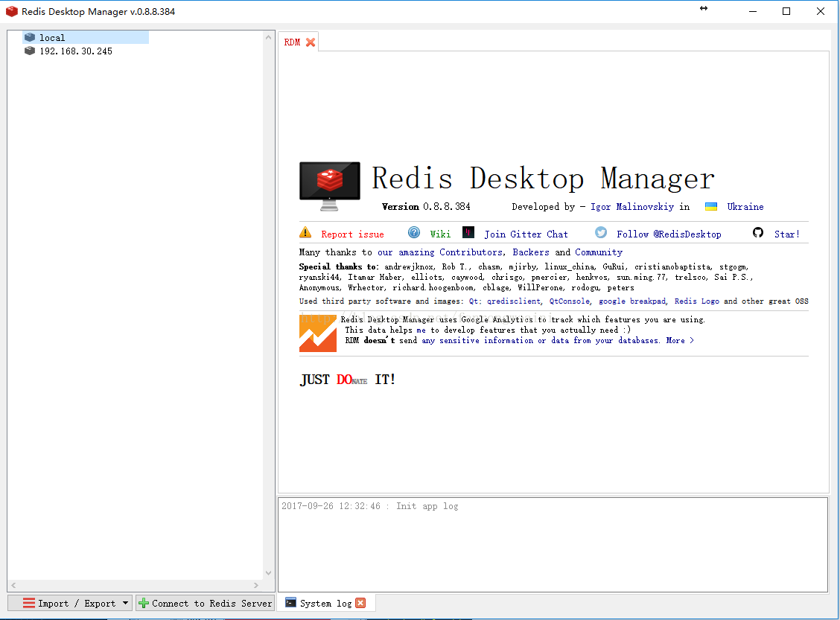The width and height of the screenshot is (840, 620).
Task: Click the double-arrow icon in title bar
Action: click(x=704, y=8)
